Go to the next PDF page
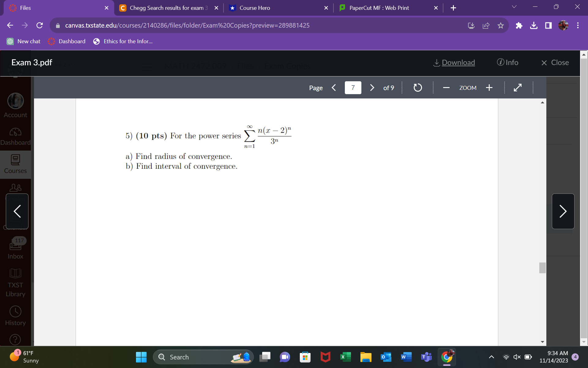Screen dimensions: 588x368 pyautogui.click(x=372, y=88)
